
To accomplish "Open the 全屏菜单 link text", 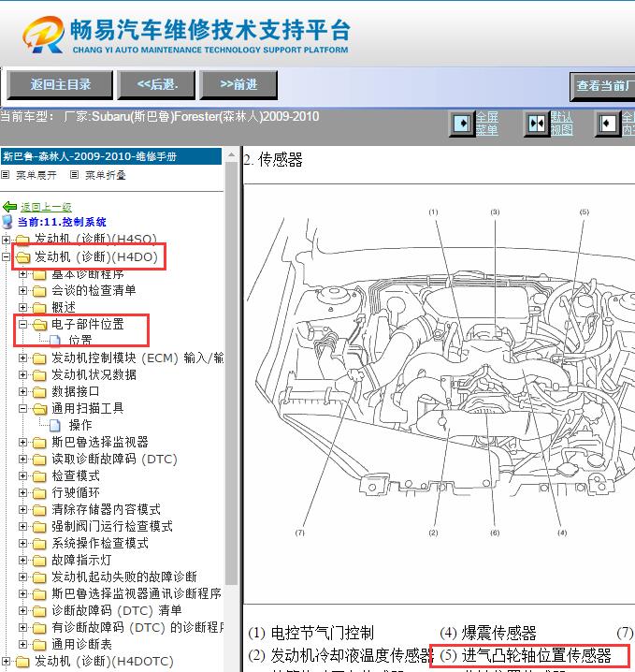I will click(x=487, y=124).
